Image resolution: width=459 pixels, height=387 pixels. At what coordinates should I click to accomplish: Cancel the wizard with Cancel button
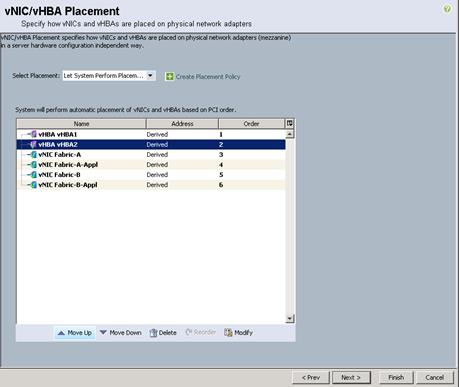pyautogui.click(x=434, y=377)
